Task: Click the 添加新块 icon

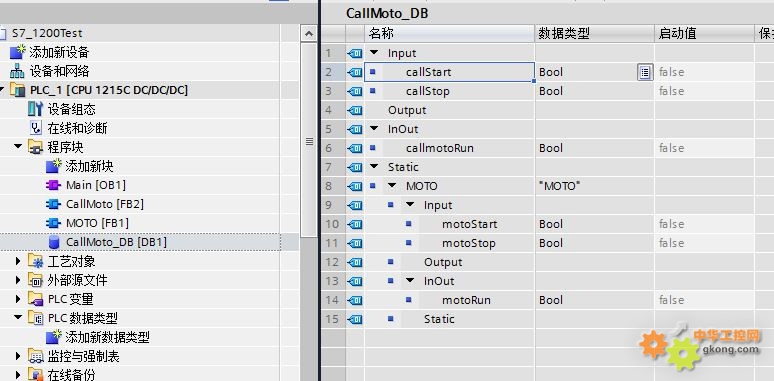Action: (x=53, y=166)
